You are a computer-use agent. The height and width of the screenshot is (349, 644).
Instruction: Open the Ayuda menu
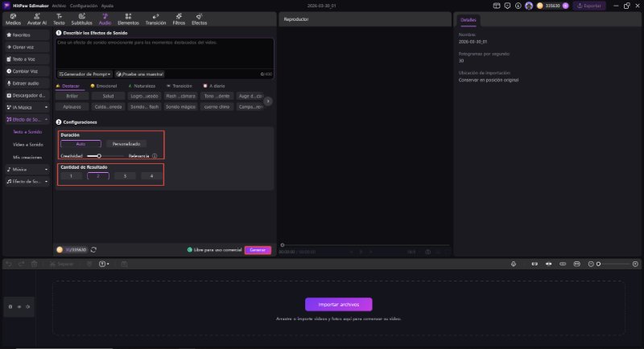point(107,6)
